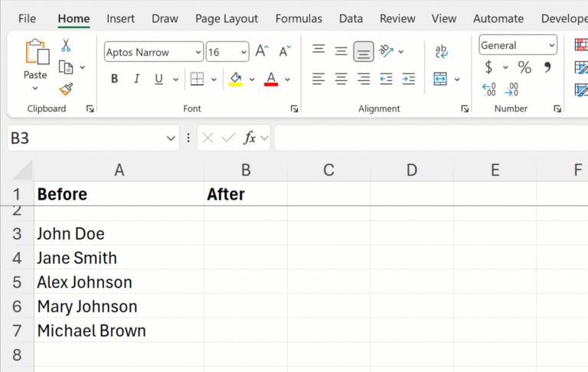The width and height of the screenshot is (588, 372).
Task: Expand accounting format dropdown arrow
Action: [x=505, y=67]
